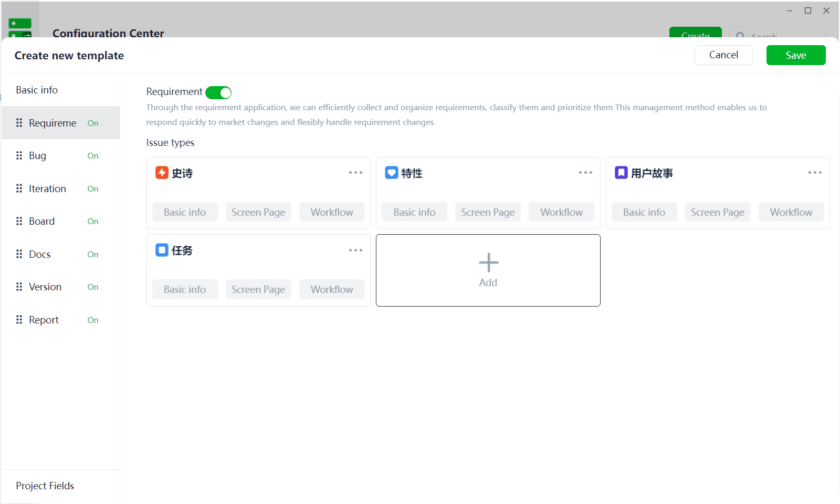This screenshot has height=504, width=840.
Task: Select Version in the sidebar list
Action: [x=61, y=287]
